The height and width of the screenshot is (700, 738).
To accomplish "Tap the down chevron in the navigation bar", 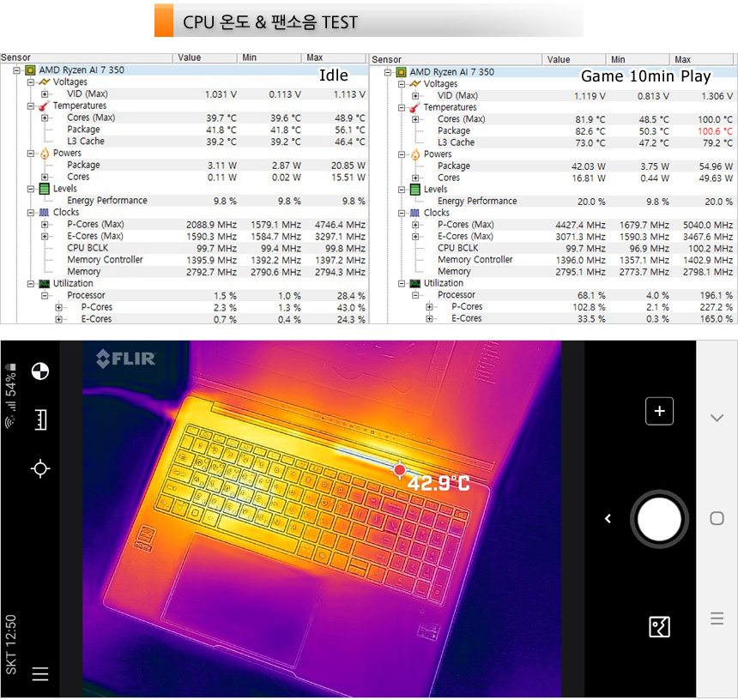I will pos(717,418).
